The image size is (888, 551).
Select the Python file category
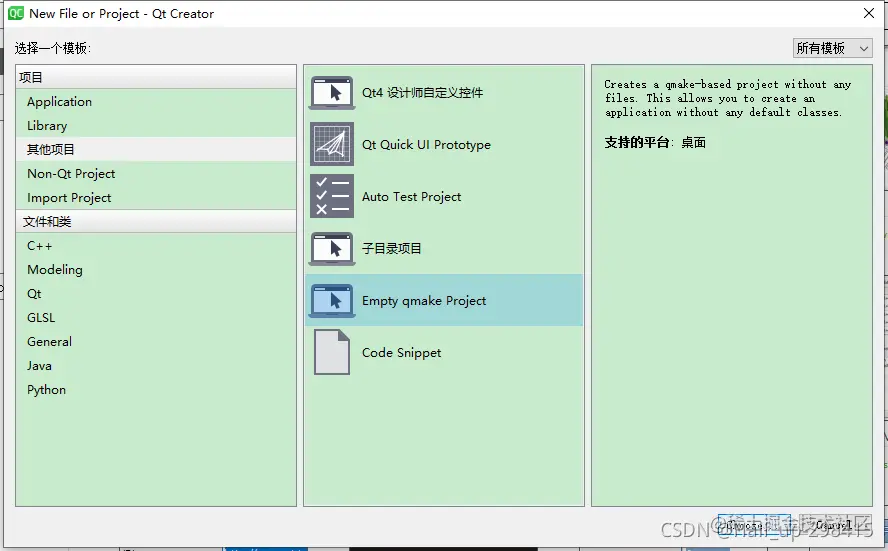click(156, 390)
